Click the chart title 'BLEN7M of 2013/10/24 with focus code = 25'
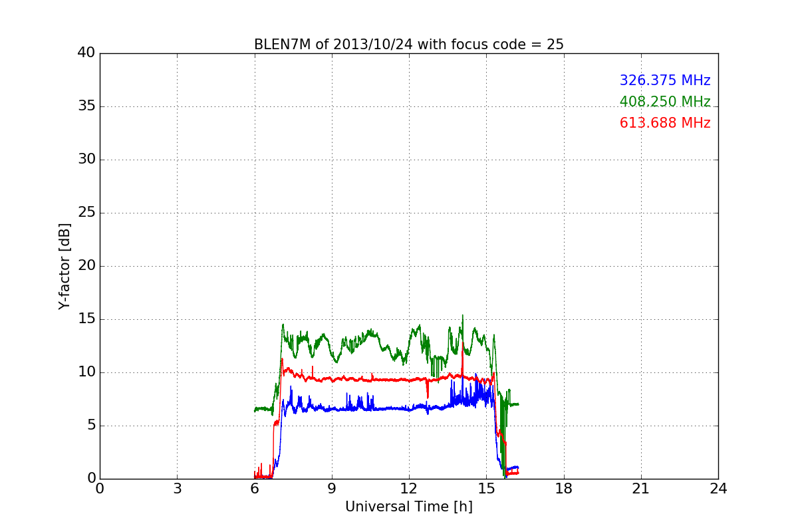The image size is (798, 532). pyautogui.click(x=409, y=45)
